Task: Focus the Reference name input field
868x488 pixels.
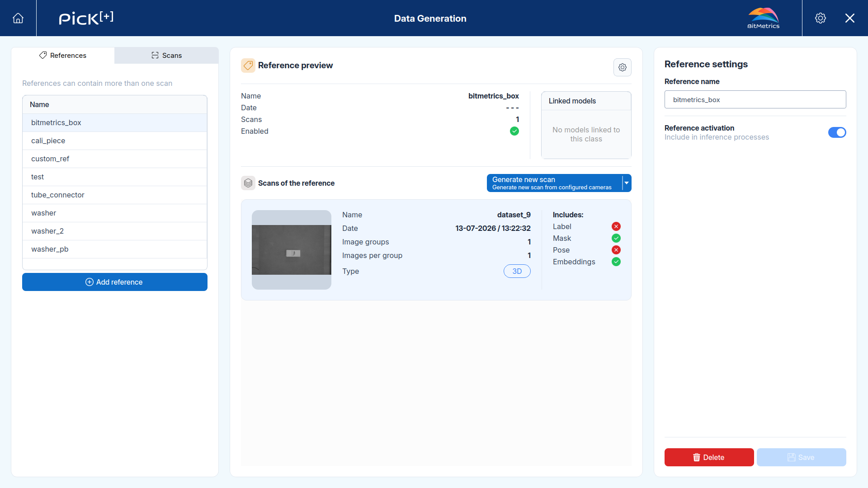Action: click(755, 99)
